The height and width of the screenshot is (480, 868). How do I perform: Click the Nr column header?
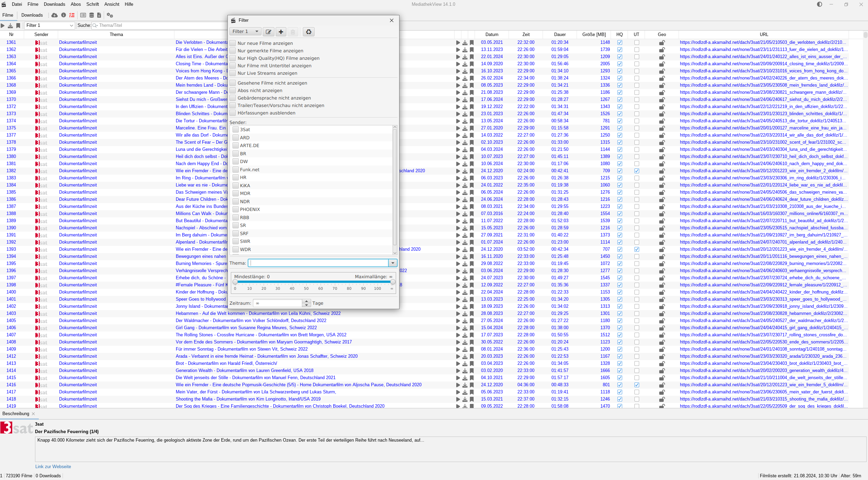[x=12, y=35]
